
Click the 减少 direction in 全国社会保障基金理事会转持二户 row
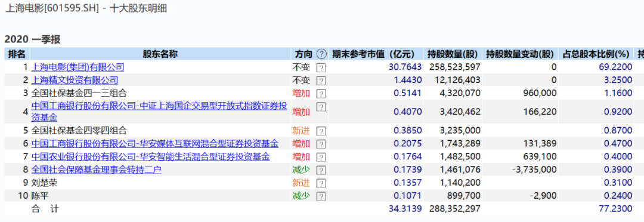click(x=301, y=170)
